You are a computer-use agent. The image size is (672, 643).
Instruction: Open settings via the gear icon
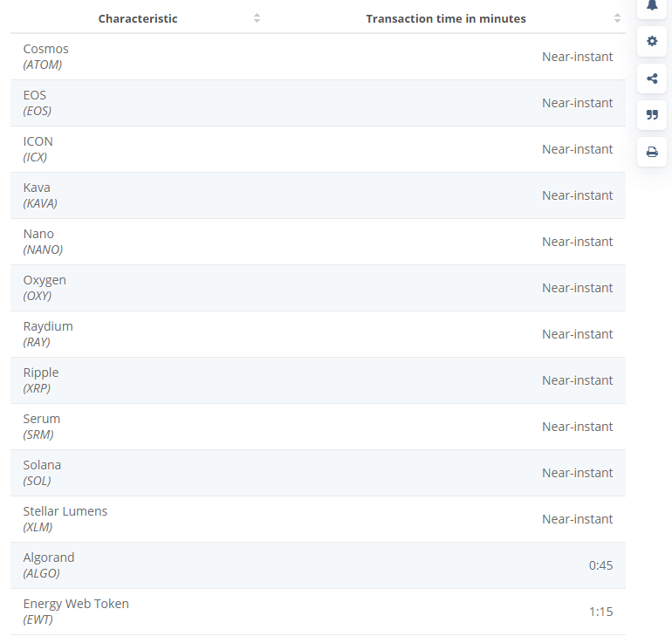pos(652,41)
